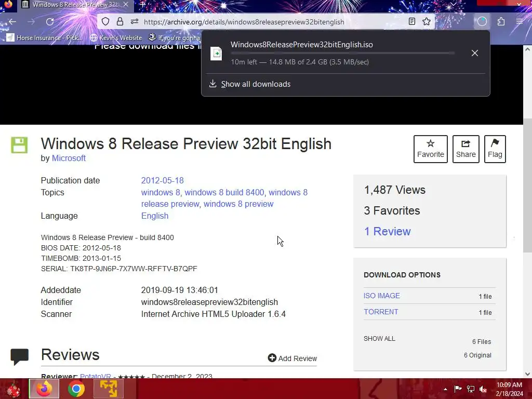Toggle reader view icon
This screenshot has height=399, width=532.
[x=411, y=22]
